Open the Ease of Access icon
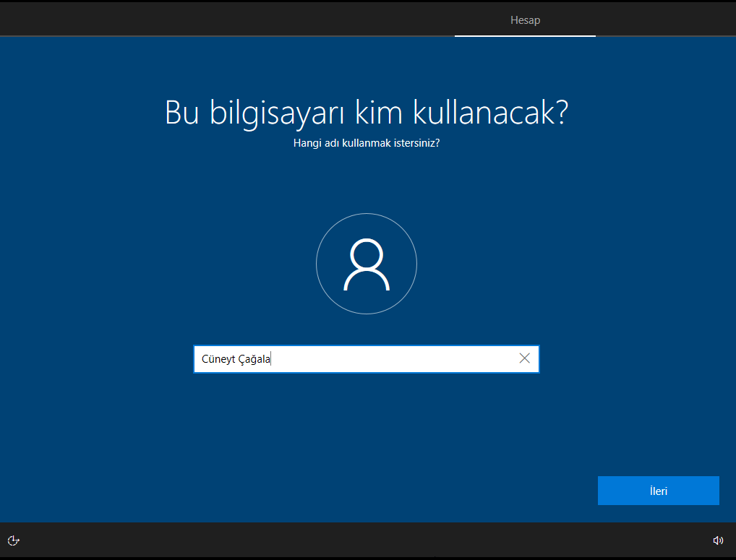Screen dimensions: 736x560 pos(13,540)
